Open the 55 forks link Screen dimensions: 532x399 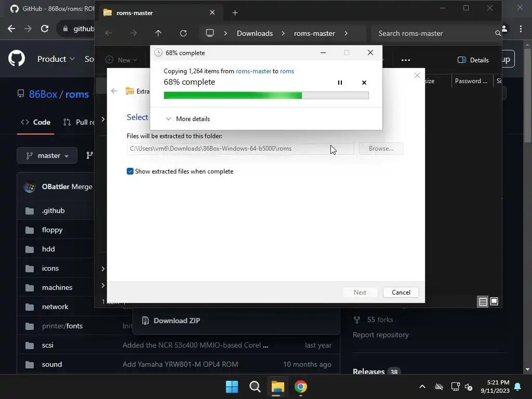[380, 320]
